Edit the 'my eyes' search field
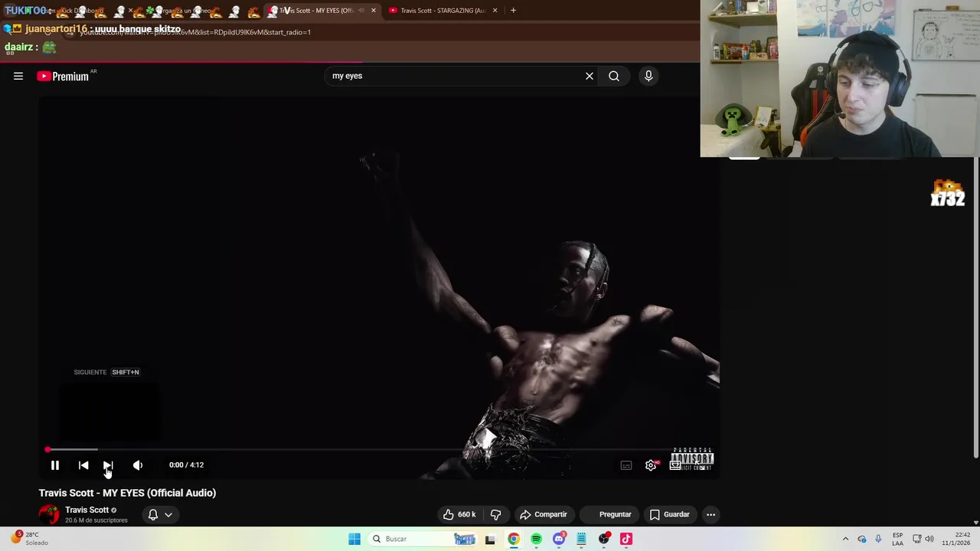Screen dimensions: 980x551 coord(455,76)
